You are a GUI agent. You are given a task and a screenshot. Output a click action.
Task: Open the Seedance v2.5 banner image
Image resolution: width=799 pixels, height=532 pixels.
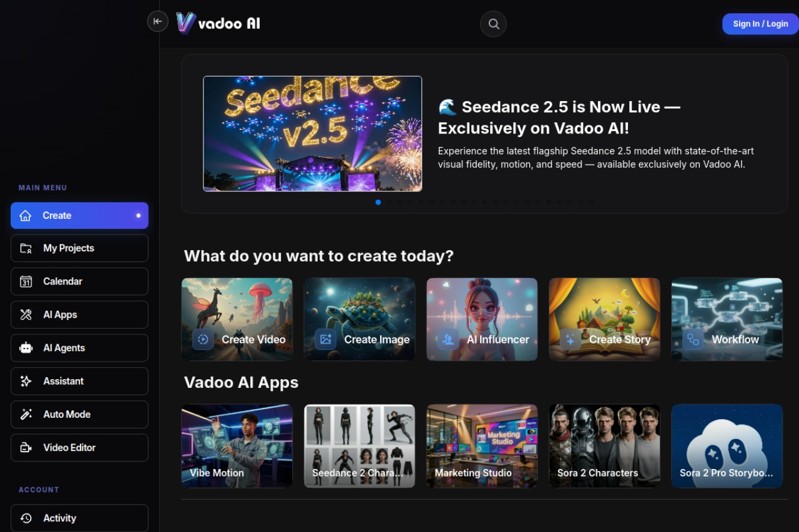pos(313,133)
